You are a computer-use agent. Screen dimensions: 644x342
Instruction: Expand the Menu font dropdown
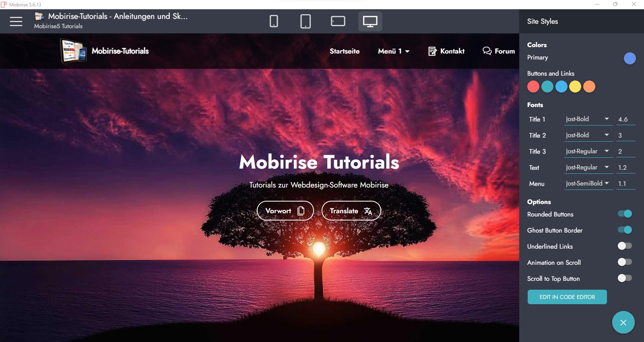[588, 183]
